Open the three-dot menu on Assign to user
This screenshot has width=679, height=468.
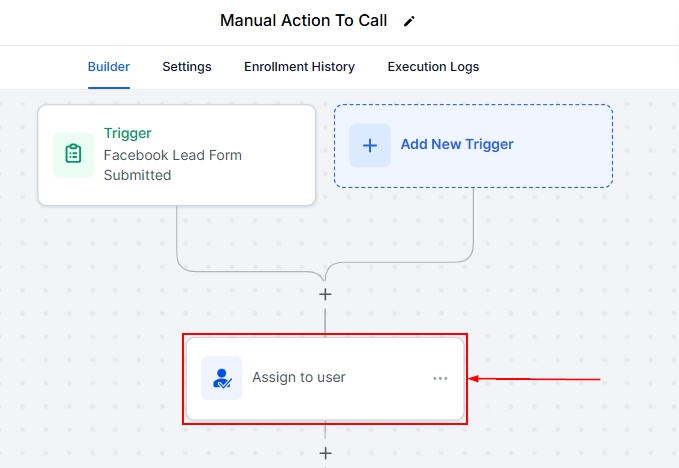(440, 378)
